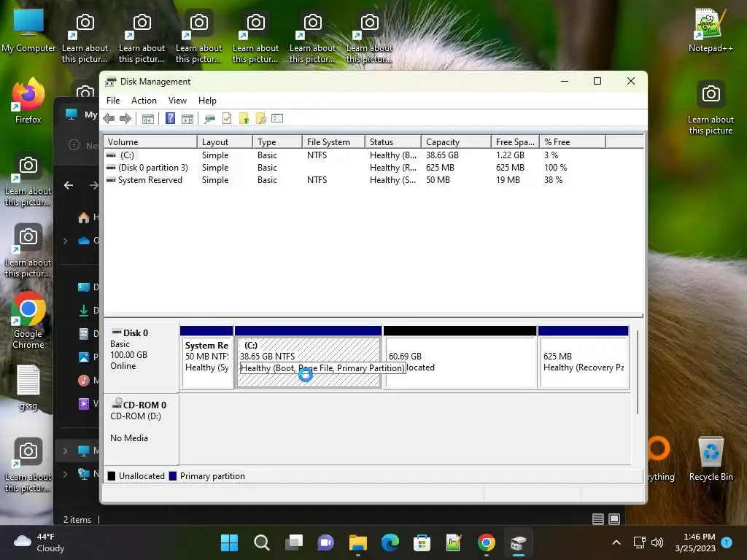Switch File Explorer to details view icon
Viewport: 747px width, 560px height.
click(x=598, y=519)
